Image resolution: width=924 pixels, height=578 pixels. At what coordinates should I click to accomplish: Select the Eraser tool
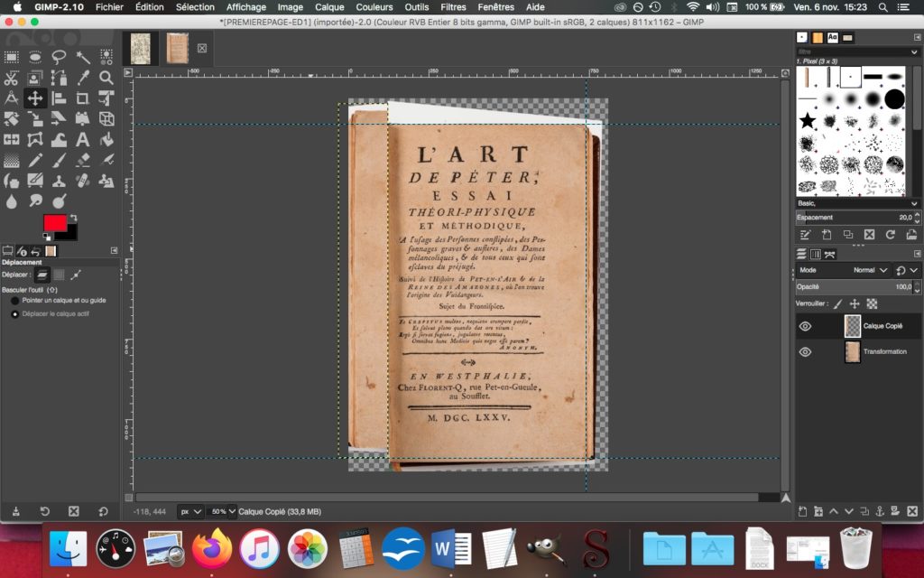coord(82,160)
